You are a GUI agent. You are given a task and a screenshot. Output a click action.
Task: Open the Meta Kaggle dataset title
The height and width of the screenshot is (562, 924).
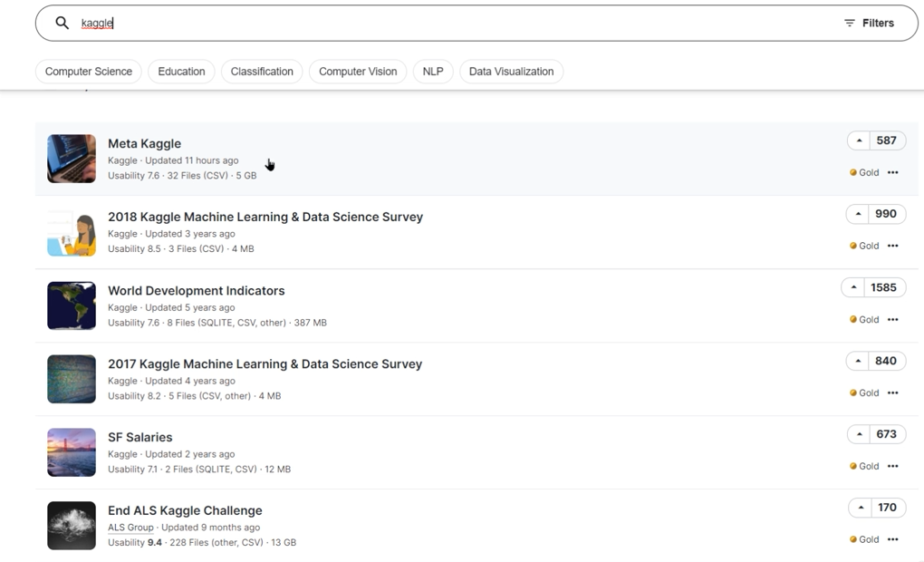pyautogui.click(x=144, y=143)
